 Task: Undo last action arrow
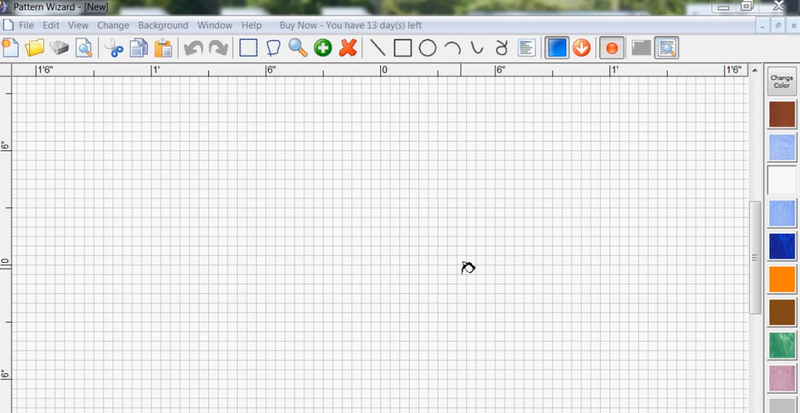pyautogui.click(x=193, y=48)
